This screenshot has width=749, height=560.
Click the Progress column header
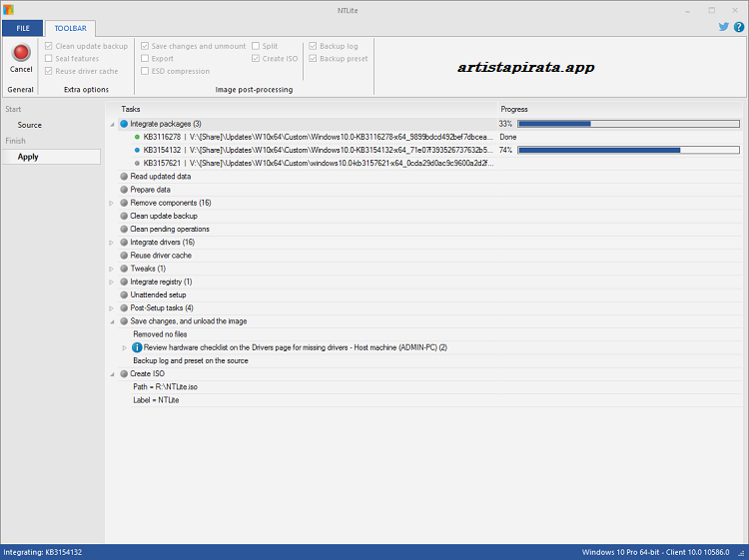(514, 109)
